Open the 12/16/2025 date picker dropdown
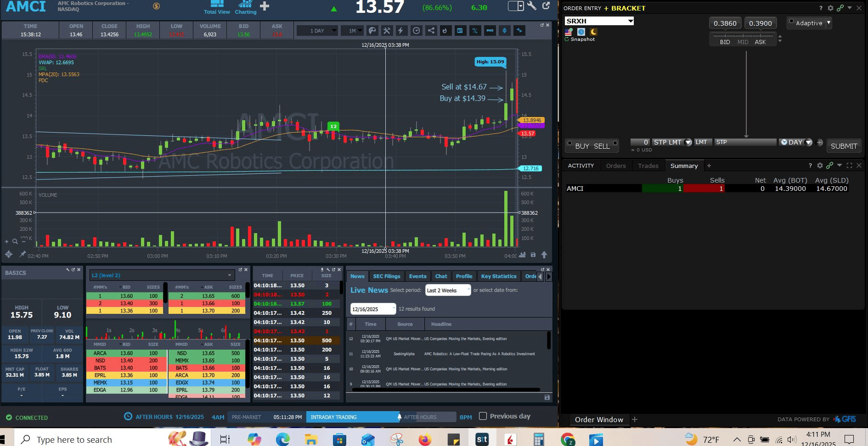This screenshot has height=446, width=868. coord(373,309)
